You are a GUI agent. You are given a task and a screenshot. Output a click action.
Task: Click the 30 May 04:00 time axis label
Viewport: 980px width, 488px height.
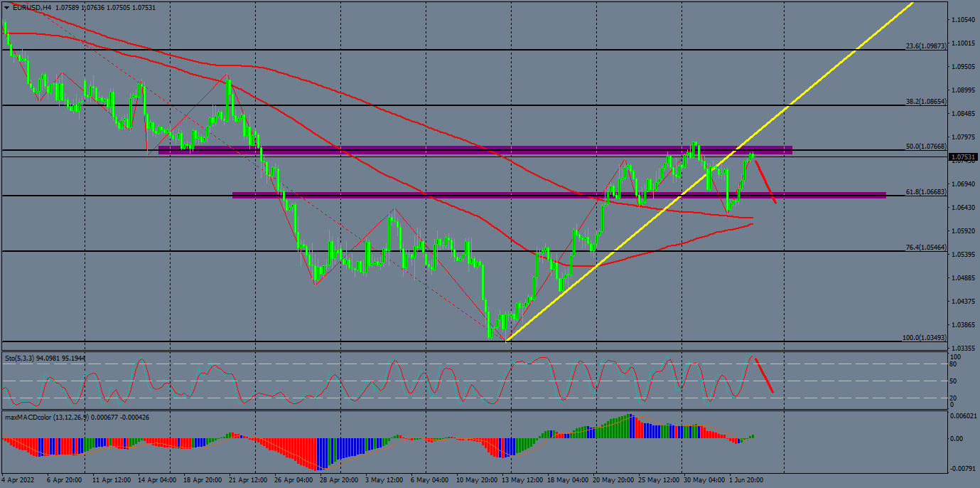point(704,480)
